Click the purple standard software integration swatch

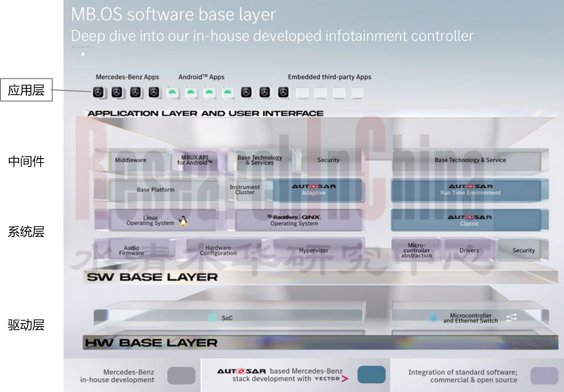(x=544, y=375)
